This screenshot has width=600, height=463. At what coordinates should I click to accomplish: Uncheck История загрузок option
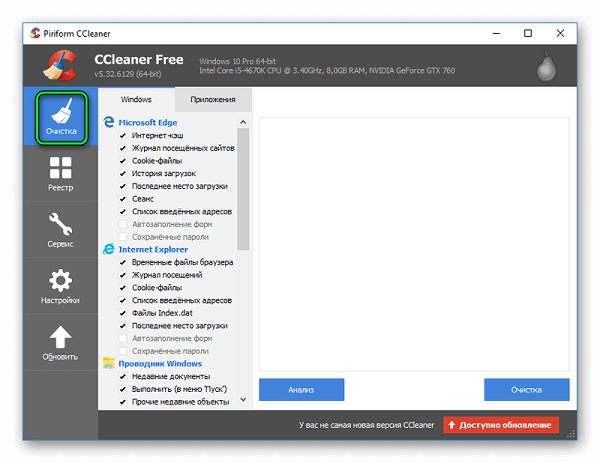pyautogui.click(x=123, y=173)
